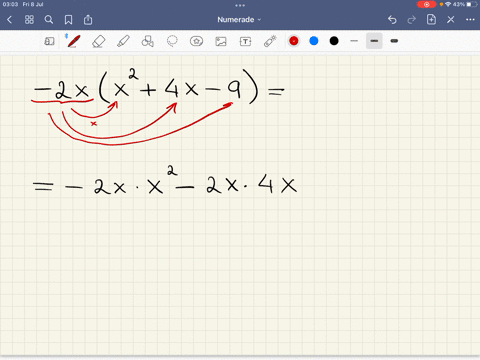
Task: Open the share and export menu
Action: click(88, 20)
